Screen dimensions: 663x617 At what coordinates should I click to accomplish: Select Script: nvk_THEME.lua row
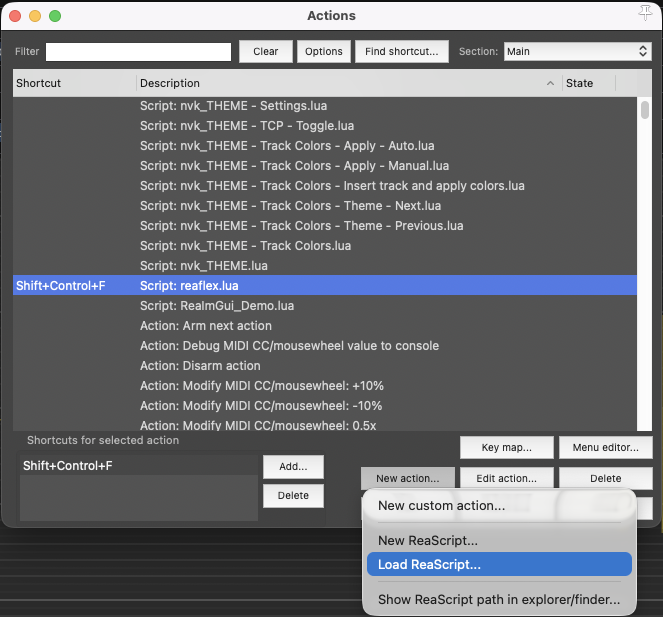click(x=325, y=266)
